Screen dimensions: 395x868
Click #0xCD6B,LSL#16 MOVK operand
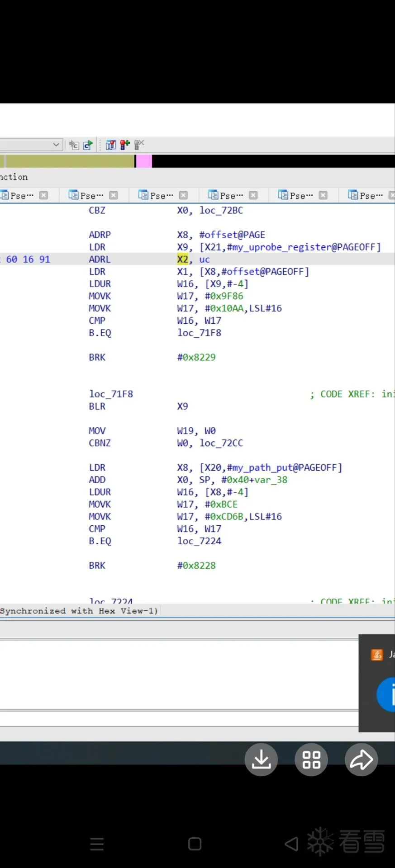pos(243,516)
